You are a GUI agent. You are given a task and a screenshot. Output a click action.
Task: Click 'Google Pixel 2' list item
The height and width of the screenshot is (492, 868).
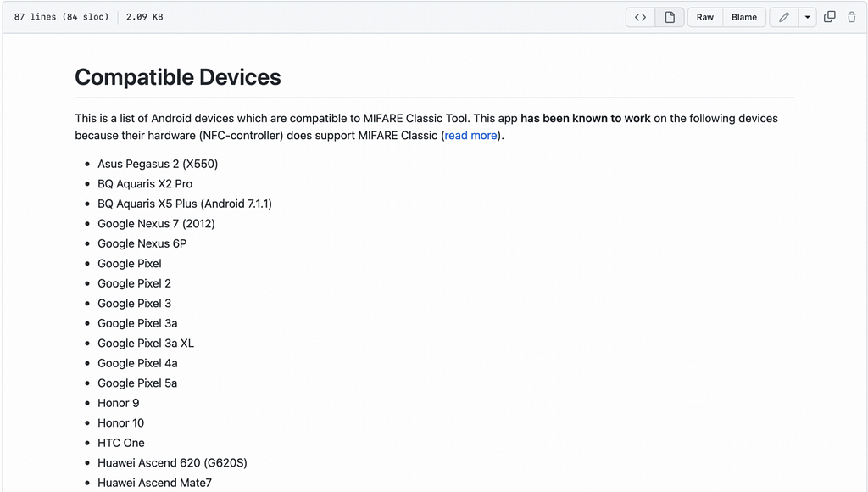click(x=135, y=283)
